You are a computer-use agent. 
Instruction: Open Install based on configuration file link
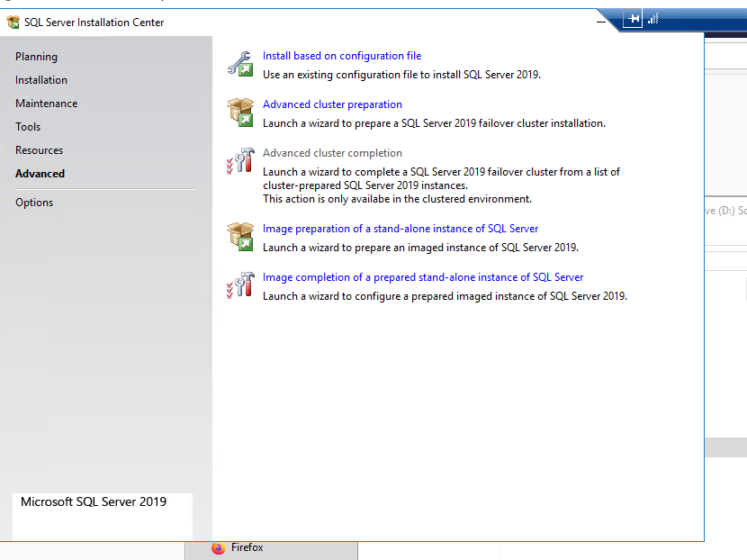coord(342,56)
